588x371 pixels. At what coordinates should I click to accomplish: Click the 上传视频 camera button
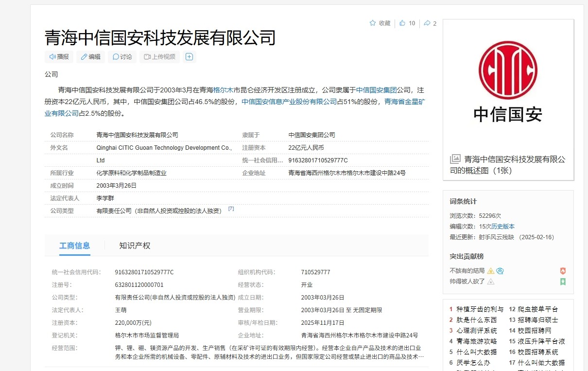coord(159,57)
